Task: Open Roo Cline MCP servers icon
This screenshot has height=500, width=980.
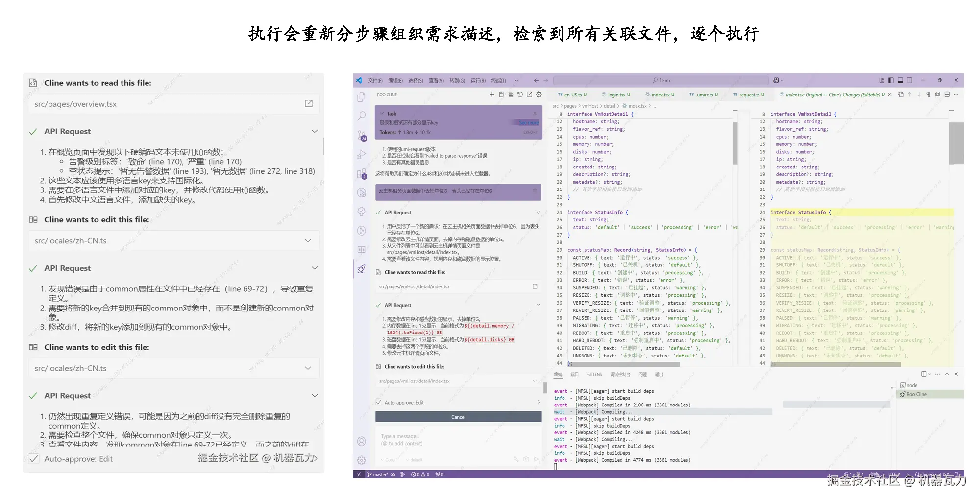Action: coord(511,95)
